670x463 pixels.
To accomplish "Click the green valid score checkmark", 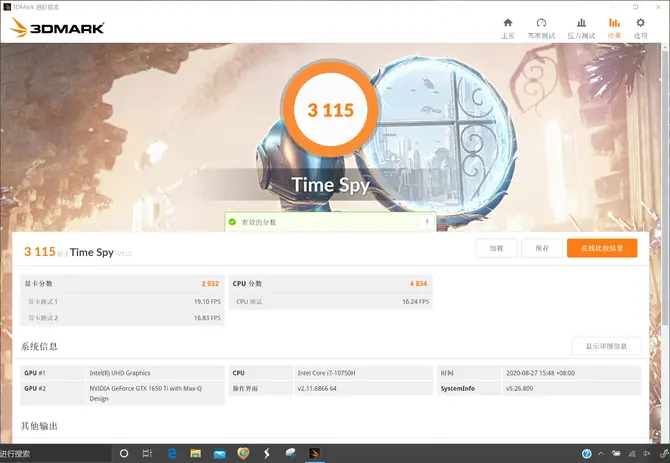I will click(x=232, y=222).
